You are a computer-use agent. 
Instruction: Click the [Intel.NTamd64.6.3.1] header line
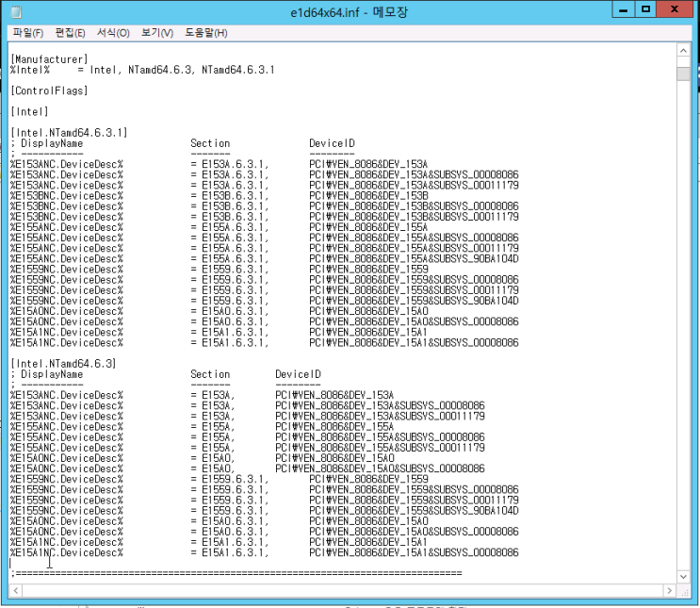(x=69, y=133)
